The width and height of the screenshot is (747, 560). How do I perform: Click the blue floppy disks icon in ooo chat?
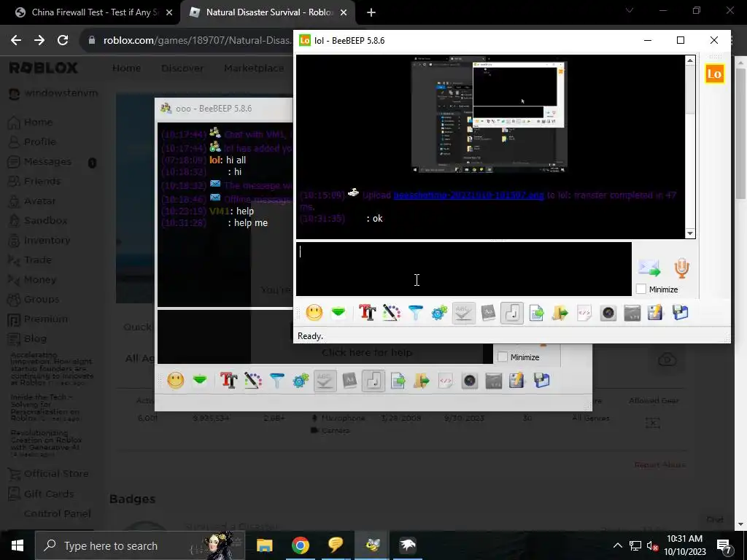click(542, 381)
